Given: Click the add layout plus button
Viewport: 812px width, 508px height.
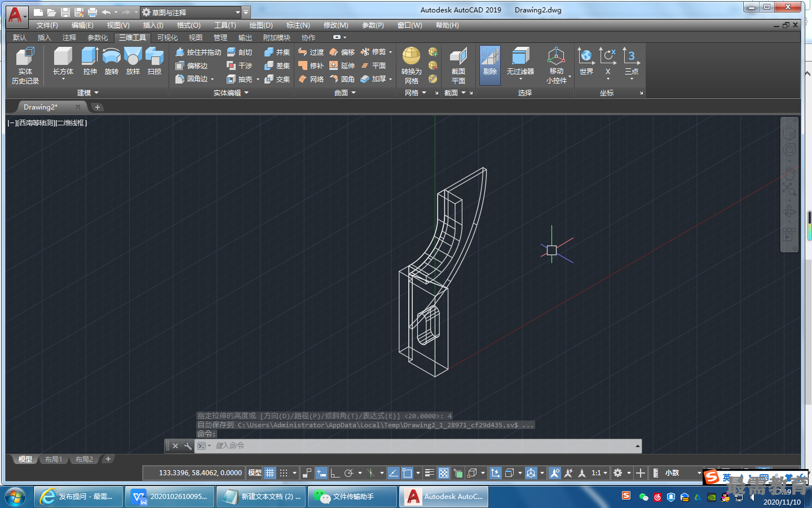Looking at the screenshot, I should (x=108, y=459).
